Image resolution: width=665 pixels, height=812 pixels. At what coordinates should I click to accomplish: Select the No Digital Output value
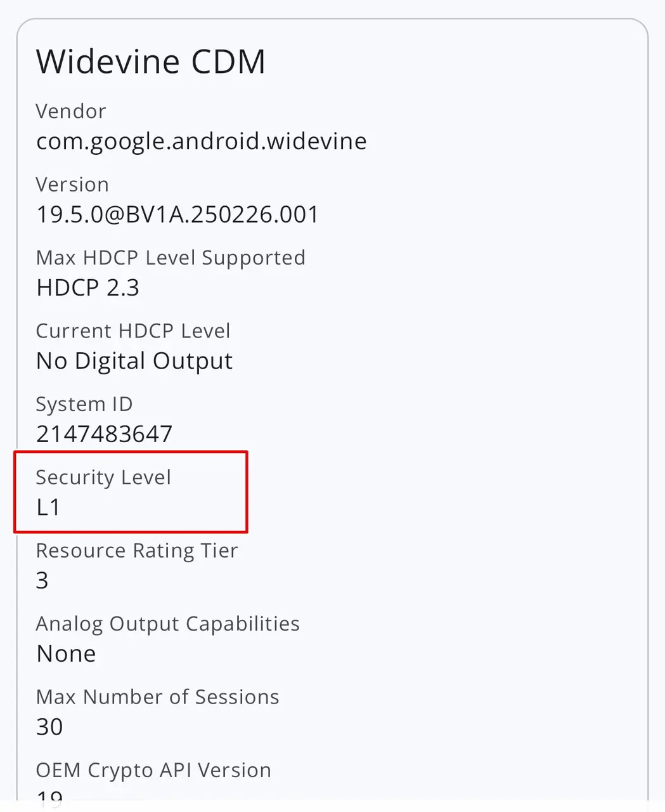134,361
